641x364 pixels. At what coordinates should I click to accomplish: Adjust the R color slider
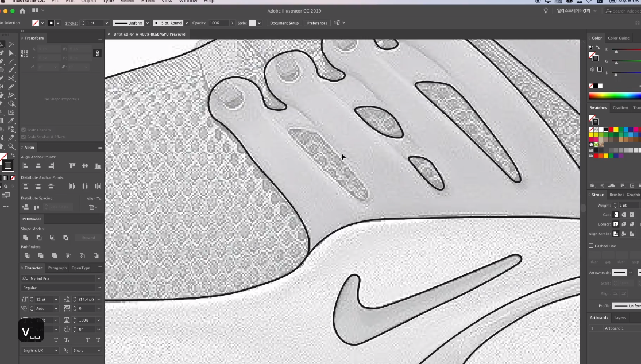[x=616, y=52]
